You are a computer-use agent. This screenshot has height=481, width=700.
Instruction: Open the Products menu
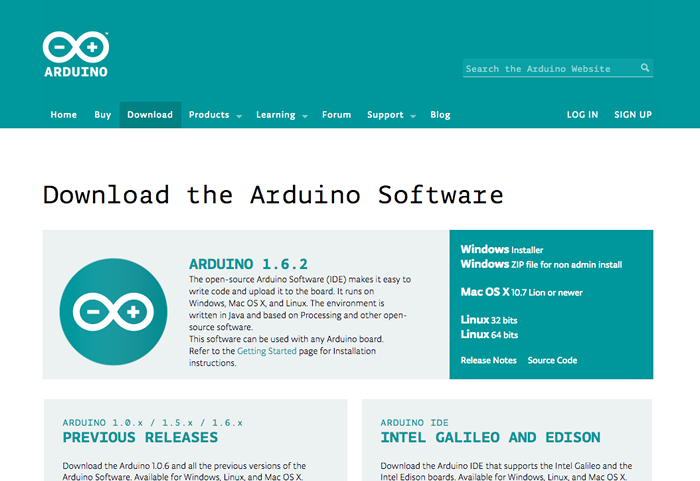tap(209, 115)
